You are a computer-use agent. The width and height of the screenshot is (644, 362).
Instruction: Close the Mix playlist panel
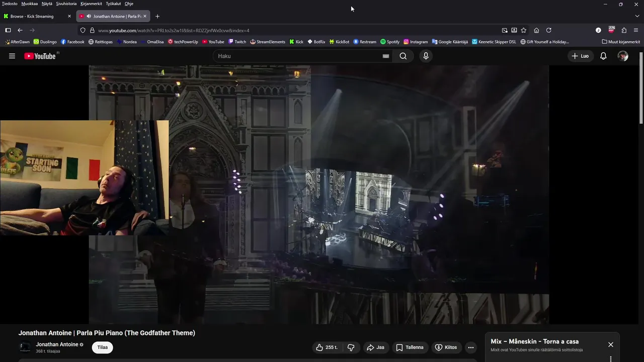pos(610,344)
